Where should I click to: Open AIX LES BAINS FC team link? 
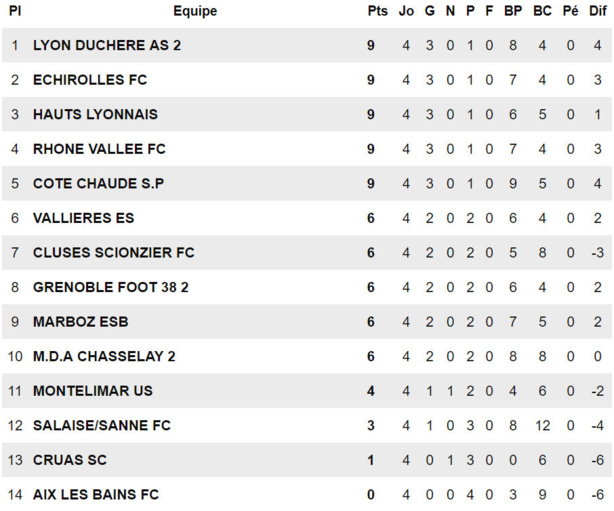[x=95, y=494]
